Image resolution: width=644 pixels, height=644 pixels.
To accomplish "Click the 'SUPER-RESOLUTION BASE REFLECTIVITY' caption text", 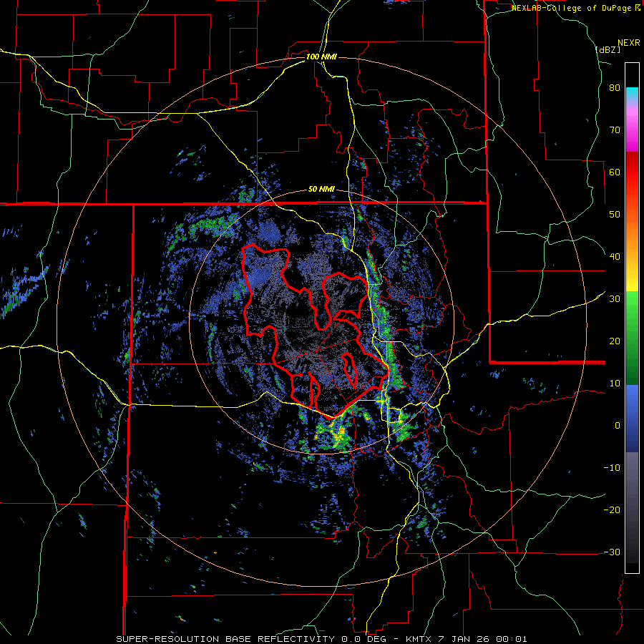I will [x=224, y=639].
